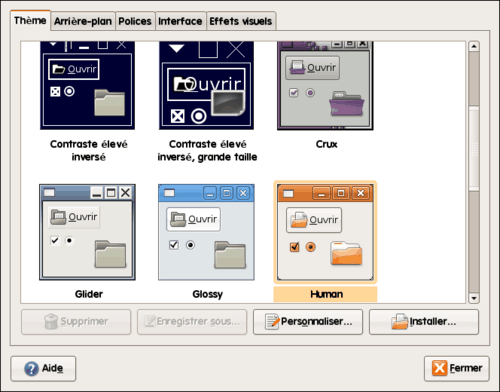The height and width of the screenshot is (392, 500).
Task: Open Aide help
Action: 43,369
